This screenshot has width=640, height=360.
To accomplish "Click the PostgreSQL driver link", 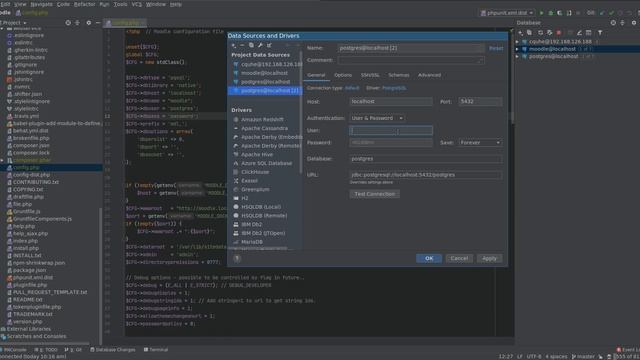I will point(394,88).
